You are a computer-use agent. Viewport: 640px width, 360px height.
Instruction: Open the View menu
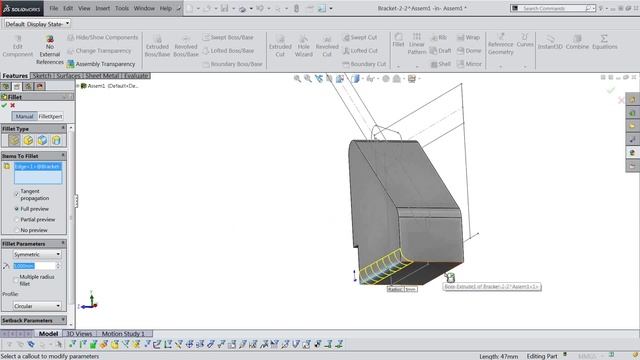(x=84, y=8)
